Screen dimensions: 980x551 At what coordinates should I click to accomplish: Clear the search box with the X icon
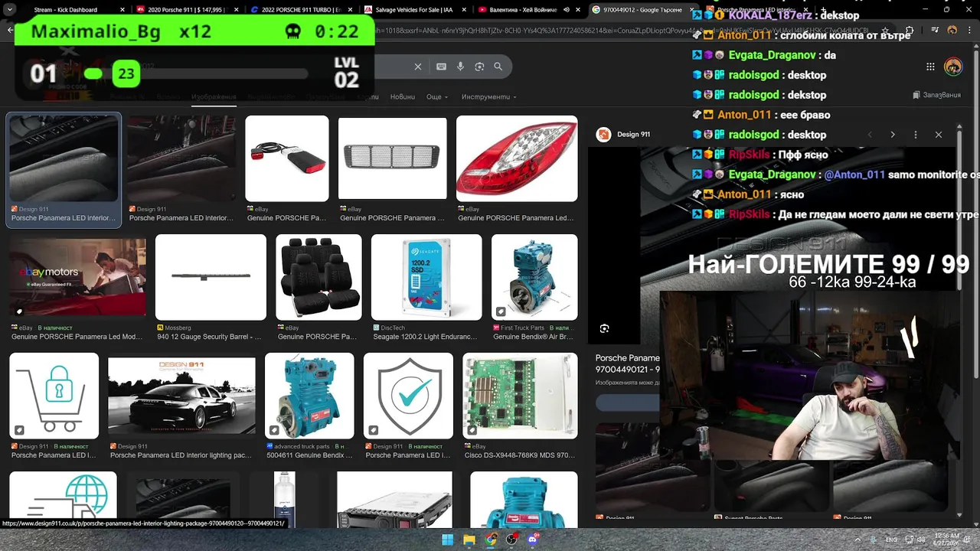[418, 67]
